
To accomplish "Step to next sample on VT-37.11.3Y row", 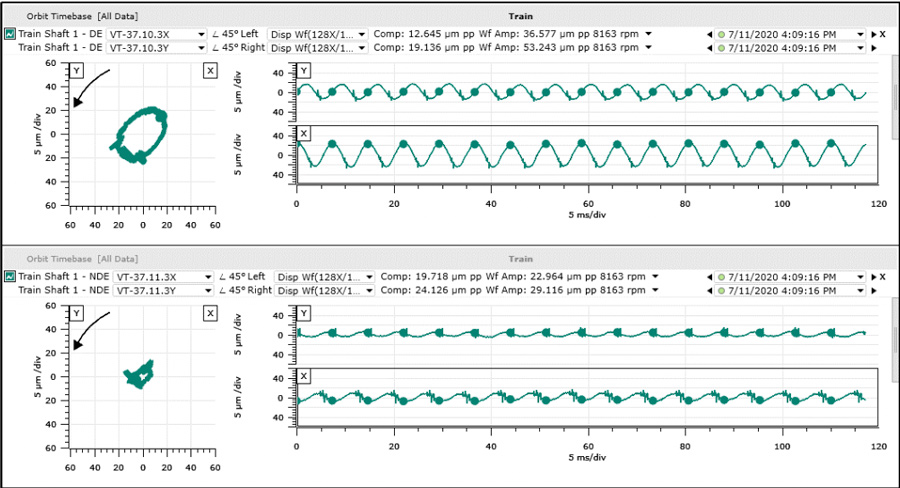I will 874,291.
